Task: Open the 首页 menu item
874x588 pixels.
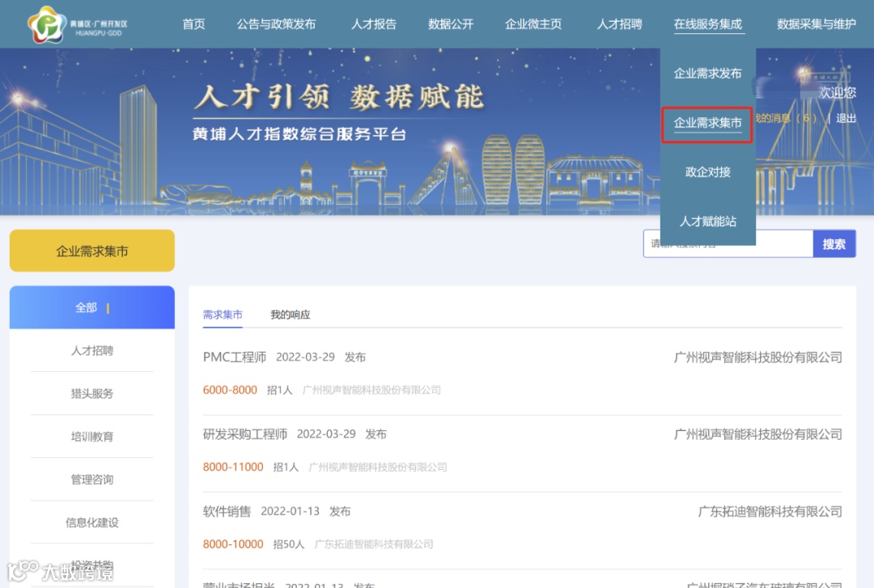Action: tap(193, 24)
